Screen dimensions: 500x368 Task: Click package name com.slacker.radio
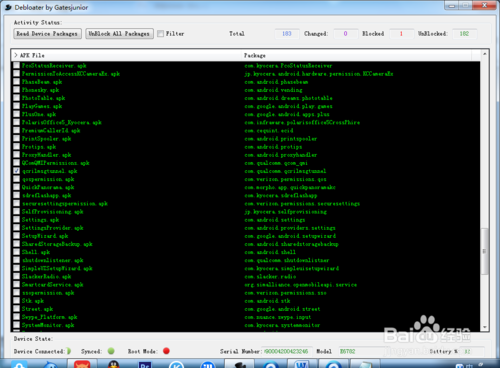tap(270, 276)
